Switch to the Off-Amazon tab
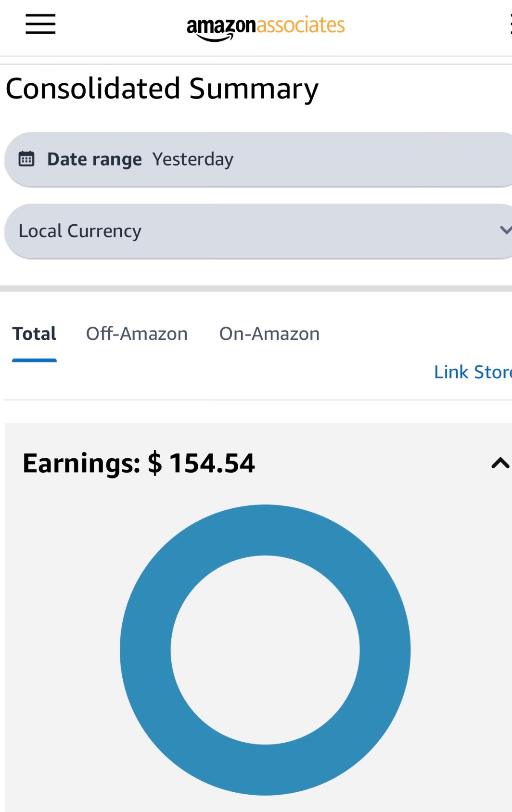This screenshot has height=812, width=512. (137, 334)
